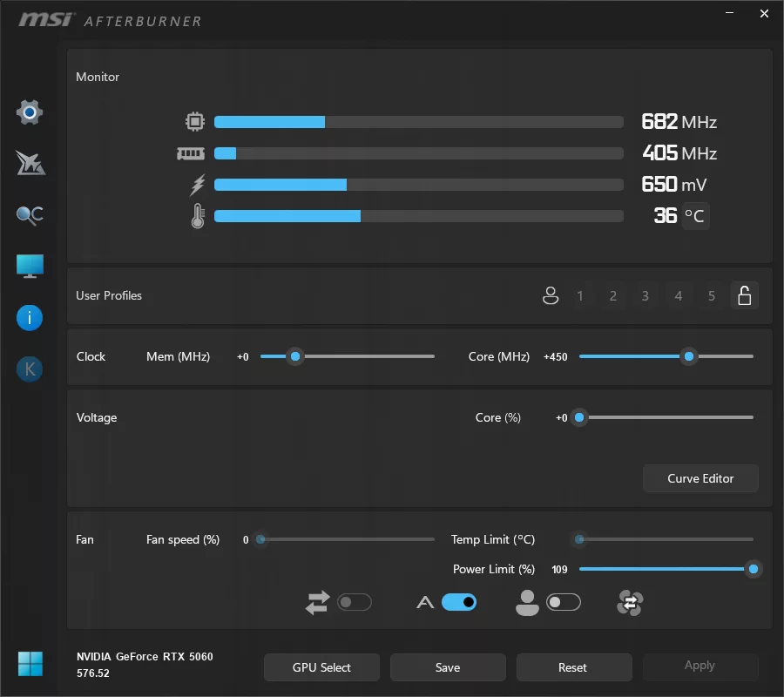Screen dimensions: 784x697
Task: Click the user profile person icon
Action: click(551, 295)
